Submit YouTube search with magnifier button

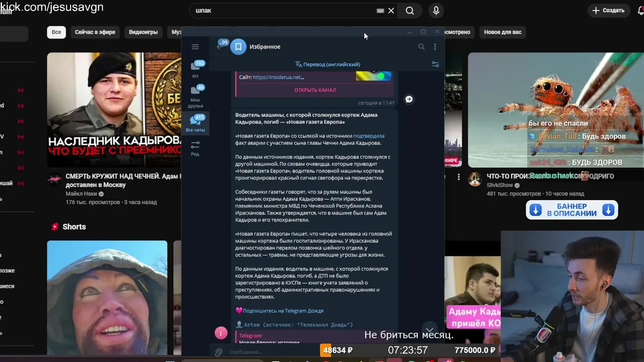tap(410, 11)
